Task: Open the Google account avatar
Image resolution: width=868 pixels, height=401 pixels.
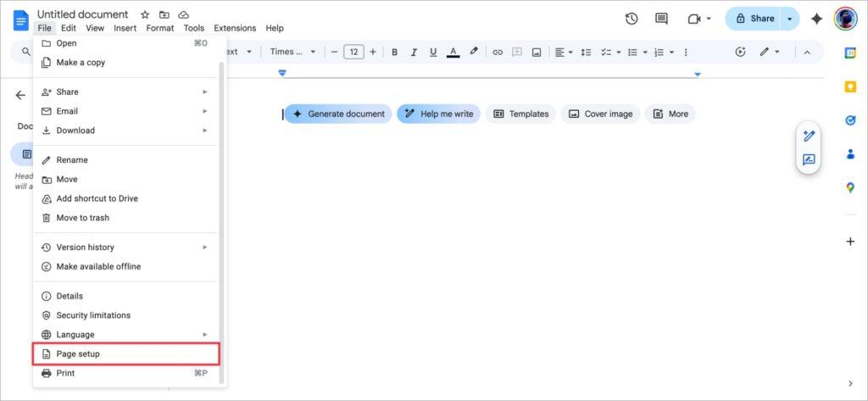Action: tap(845, 19)
